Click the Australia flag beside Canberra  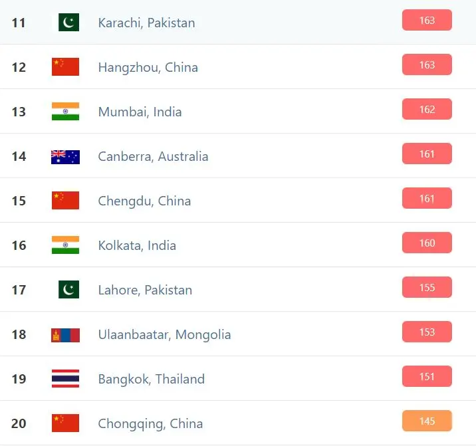coord(66,157)
